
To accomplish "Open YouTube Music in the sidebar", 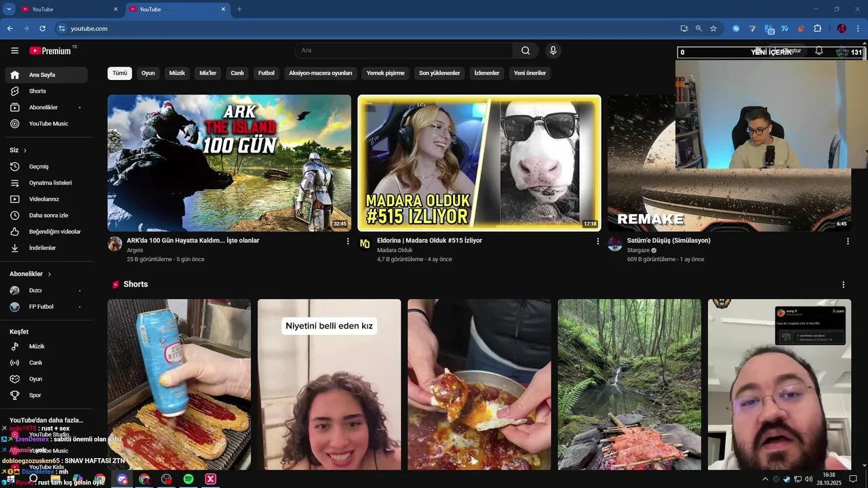I will tap(46, 123).
